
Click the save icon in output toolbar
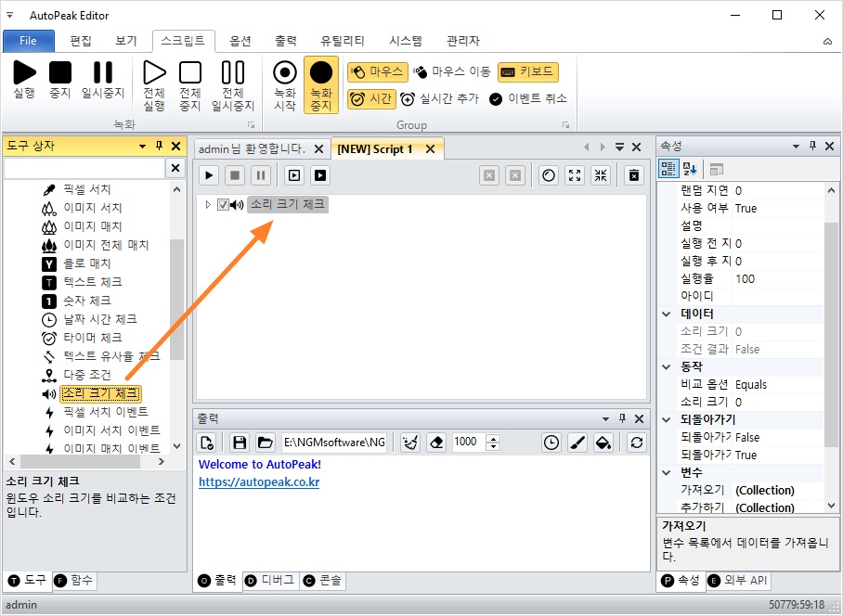pos(240,443)
